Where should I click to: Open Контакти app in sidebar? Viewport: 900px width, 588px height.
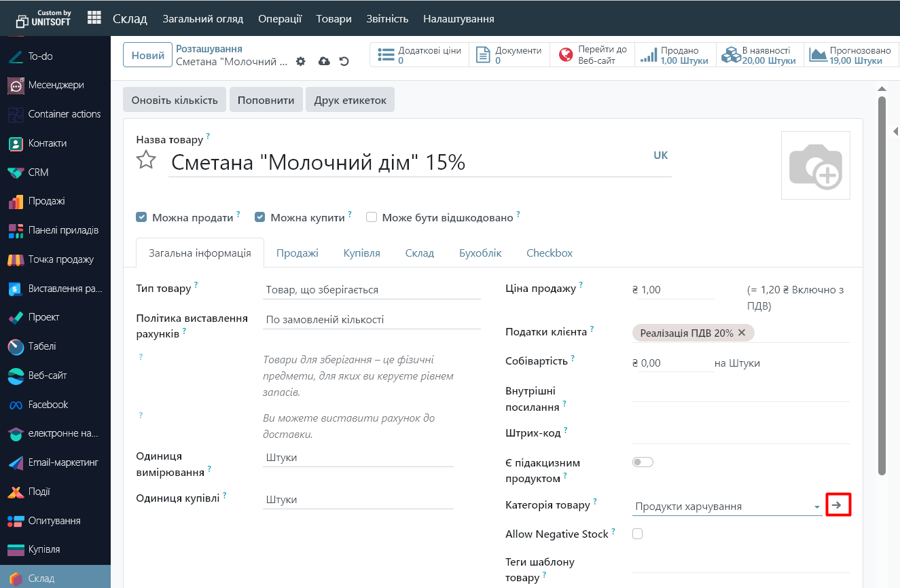[55, 143]
